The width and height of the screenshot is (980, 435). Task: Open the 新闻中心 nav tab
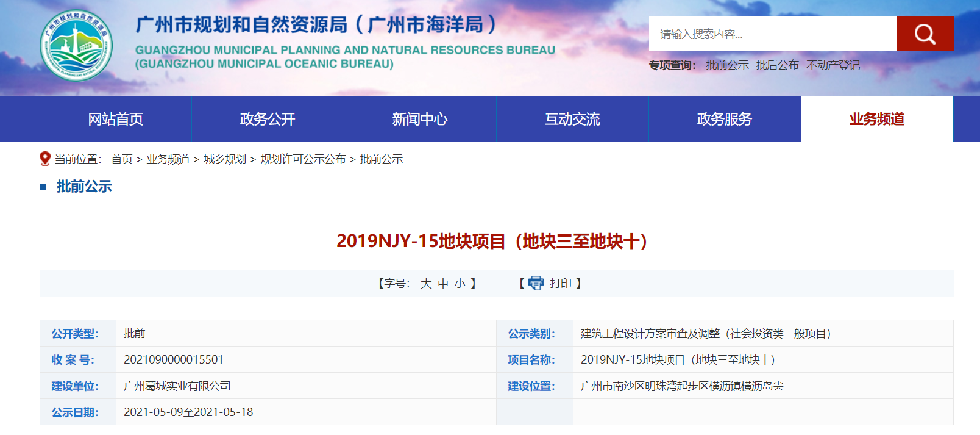click(420, 119)
